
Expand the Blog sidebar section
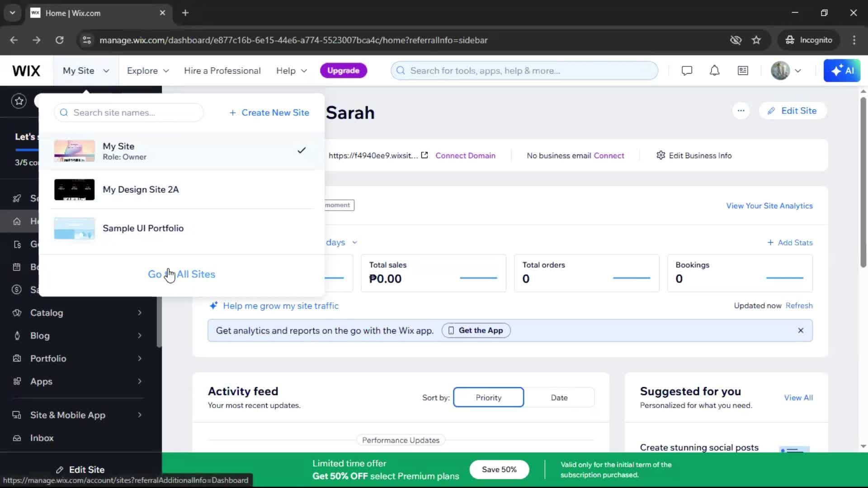[140, 336]
